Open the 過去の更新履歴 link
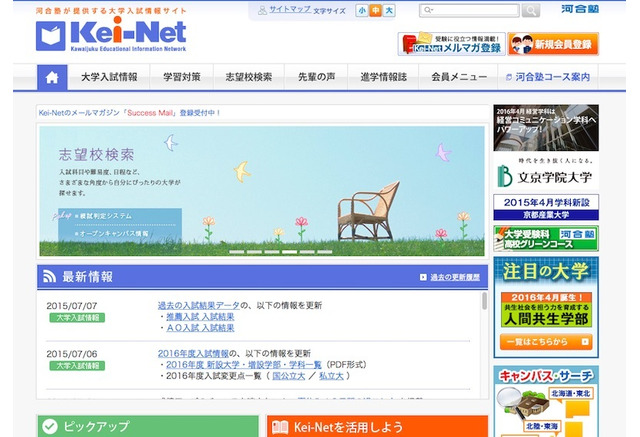Image resolution: width=640 pixels, height=437 pixels. pyautogui.click(x=455, y=277)
